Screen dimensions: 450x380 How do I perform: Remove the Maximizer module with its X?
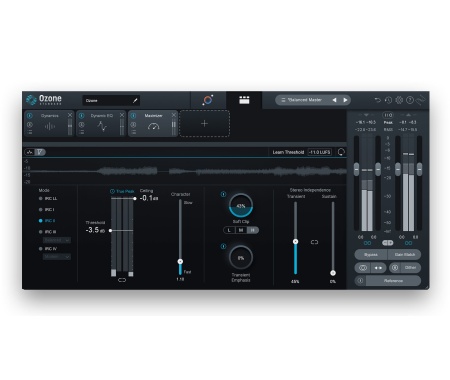tap(174, 115)
